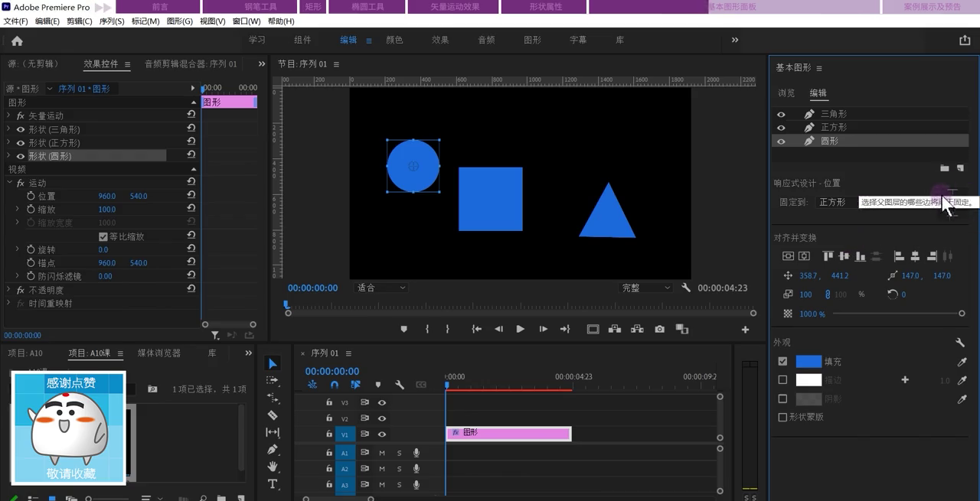Open the white stroke color swatch
Viewport: 980px width, 501px height.
808,379
